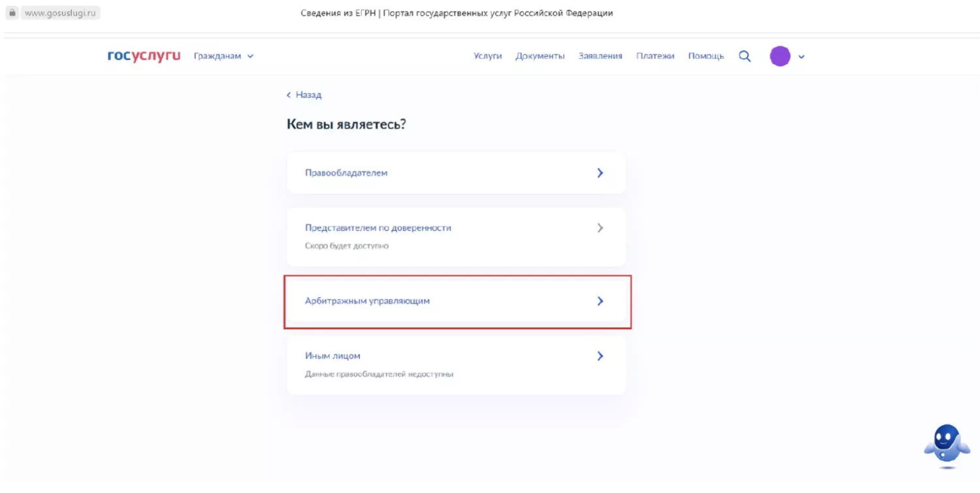Choose the Правообладателем option

pos(346,173)
